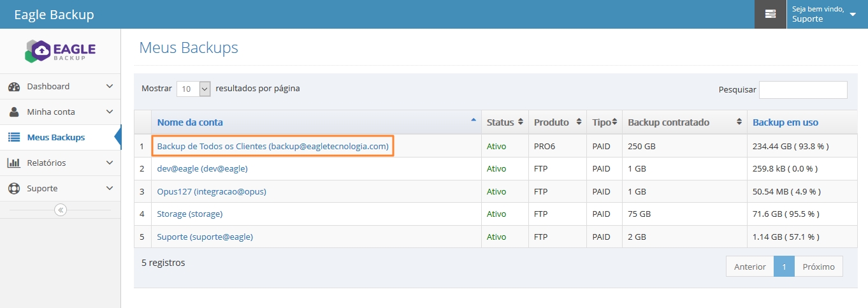Open Storage (storage) account link
The height and width of the screenshot is (308, 868).
(x=190, y=214)
